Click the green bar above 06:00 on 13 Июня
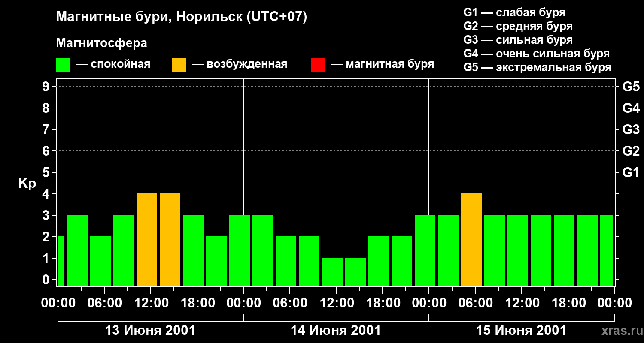This screenshot has width=644, height=343. point(100,261)
